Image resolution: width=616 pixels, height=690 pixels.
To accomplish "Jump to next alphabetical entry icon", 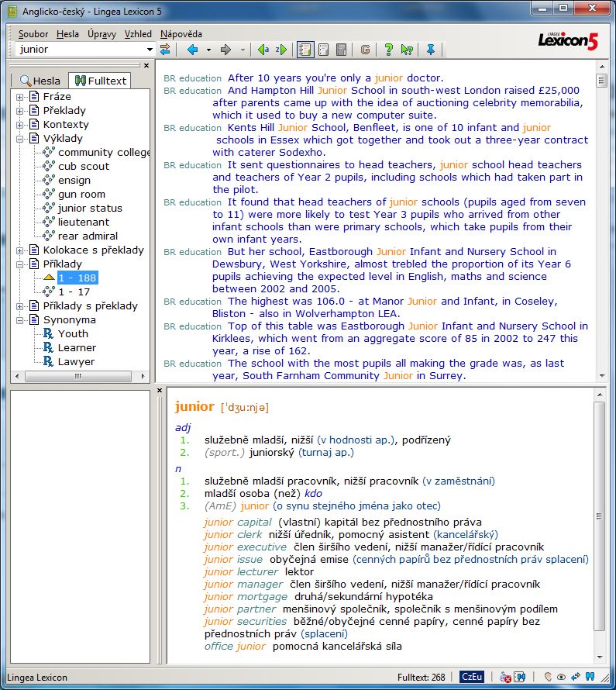I will (281, 50).
